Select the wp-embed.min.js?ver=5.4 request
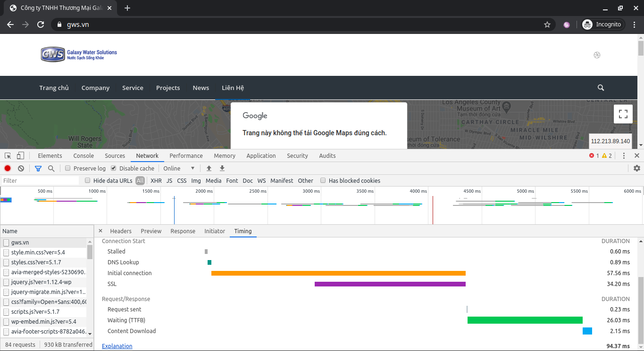This screenshot has height=351, width=644. pyautogui.click(x=43, y=321)
